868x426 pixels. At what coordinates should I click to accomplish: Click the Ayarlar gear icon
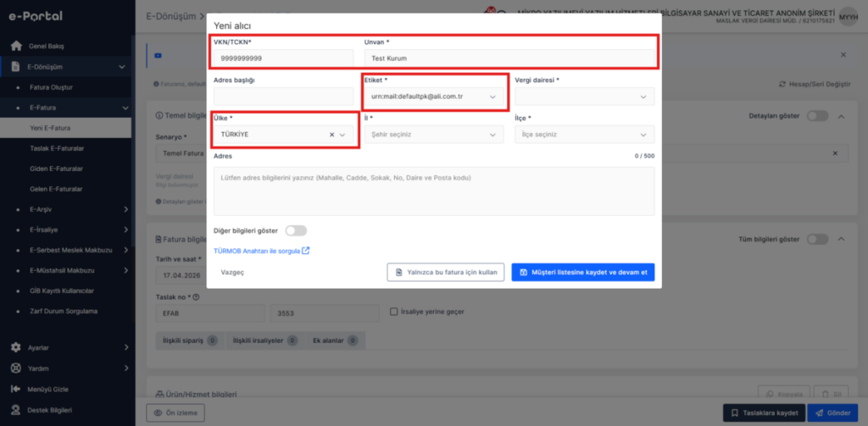click(16, 347)
